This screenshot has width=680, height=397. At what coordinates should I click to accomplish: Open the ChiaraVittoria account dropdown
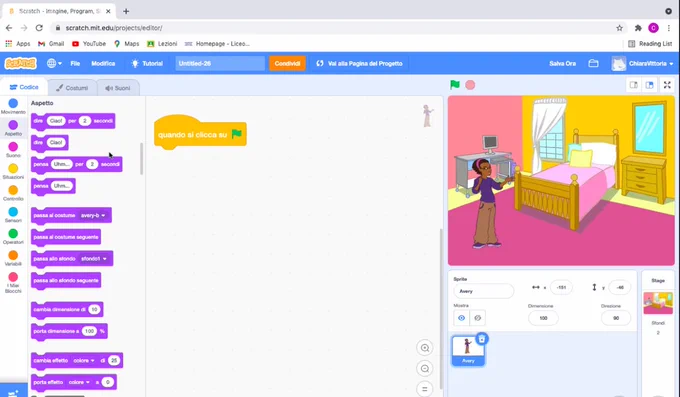coord(642,63)
